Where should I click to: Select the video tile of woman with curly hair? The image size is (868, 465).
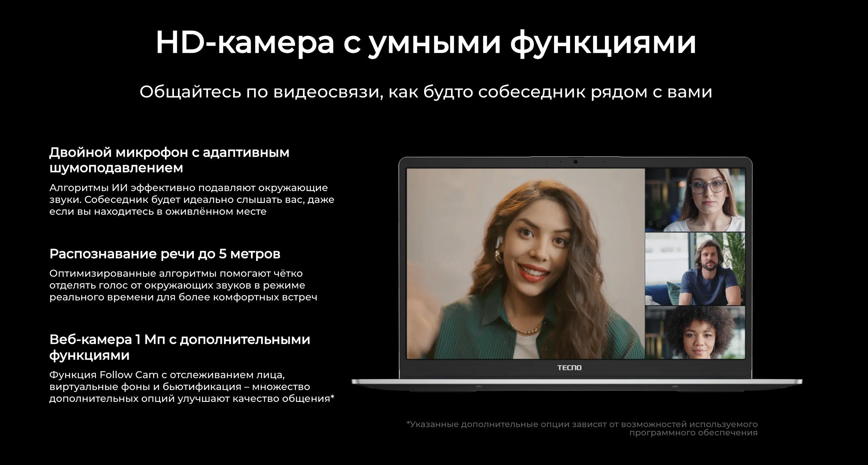click(x=695, y=333)
